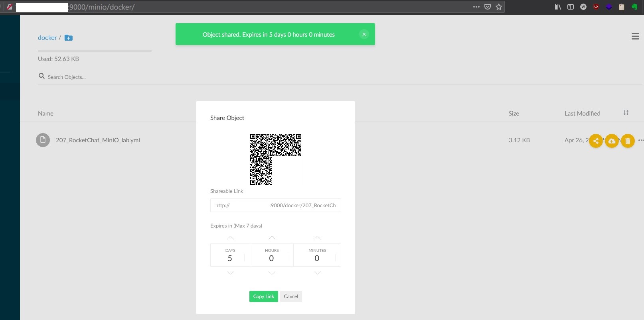Decrease the MINUTES expiry value
This screenshot has width=644, height=320.
point(317,273)
